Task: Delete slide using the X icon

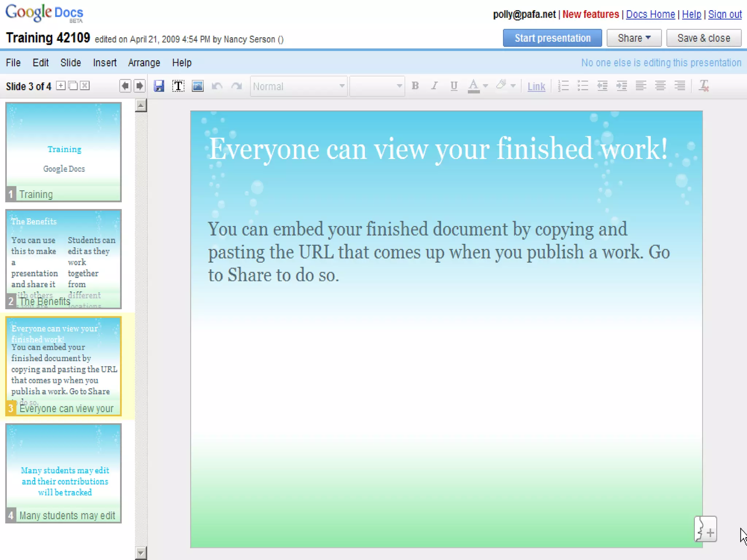Action: click(85, 86)
